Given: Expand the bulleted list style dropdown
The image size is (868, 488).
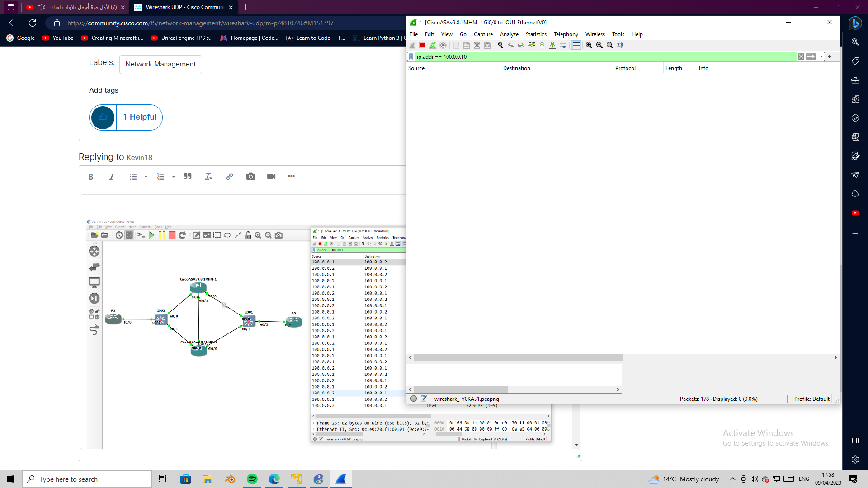Looking at the screenshot, I should coord(146,177).
